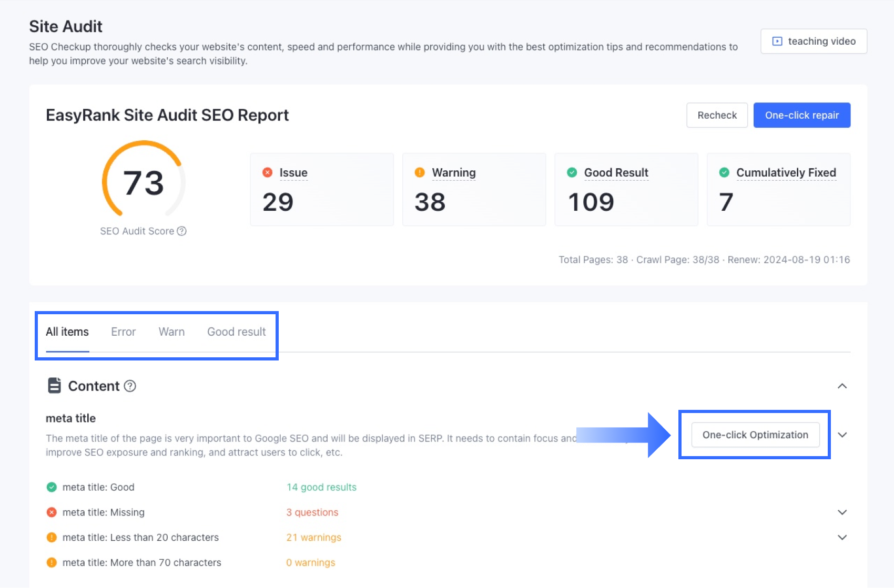Collapse the Content section chevron
The width and height of the screenshot is (894, 588).
[x=842, y=386]
